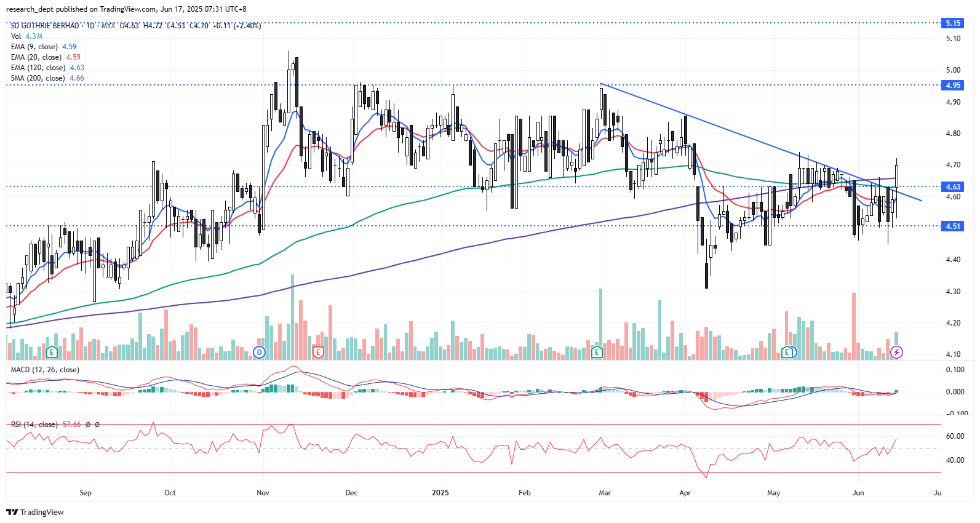Open the purple lightning event marker in June
Screen dimensions: 980x523
(x=897, y=353)
